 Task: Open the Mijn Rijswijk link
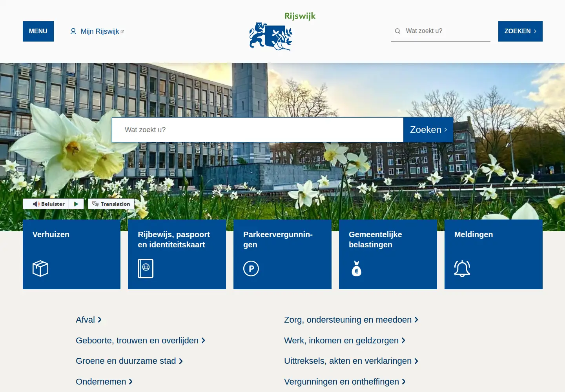(x=97, y=31)
